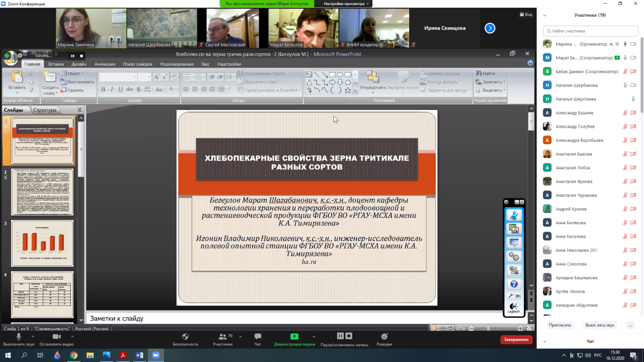The height and width of the screenshot is (362, 644).
Task: Toggle Bold formatting in PowerPoint ribbon
Action: (x=103, y=90)
